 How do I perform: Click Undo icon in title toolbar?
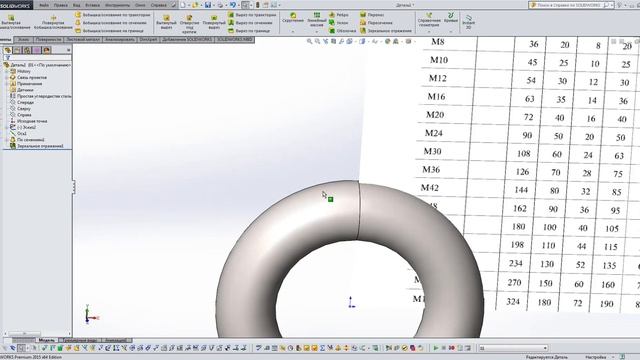tap(233, 5)
